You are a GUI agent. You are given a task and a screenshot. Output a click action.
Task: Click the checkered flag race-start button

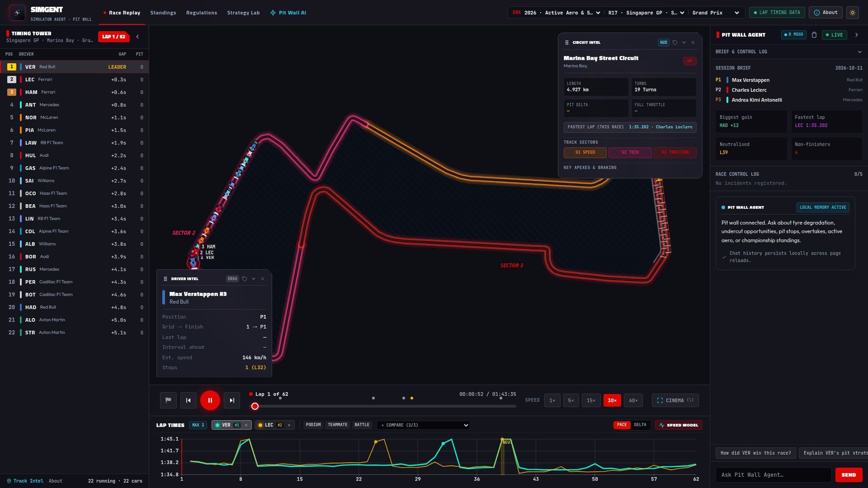tap(168, 400)
